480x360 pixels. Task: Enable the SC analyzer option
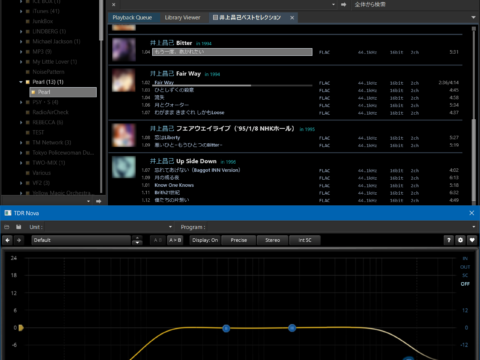[x=465, y=275]
